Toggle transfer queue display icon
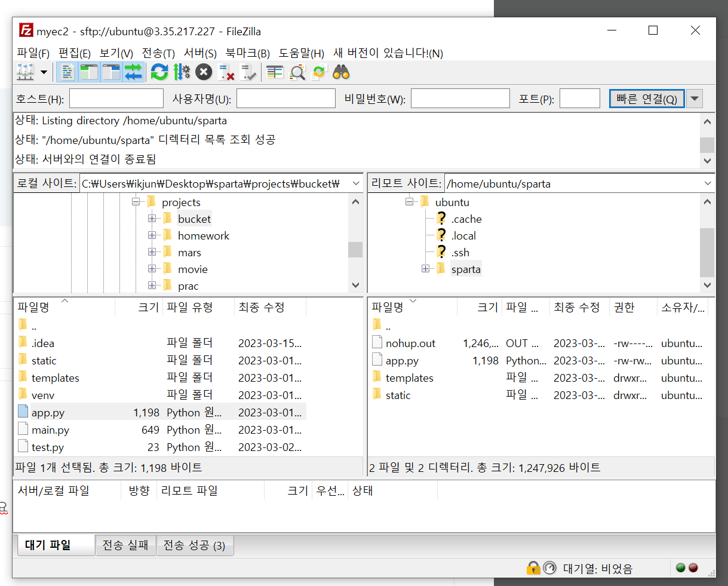Image resolution: width=728 pixels, height=586 pixels. tap(133, 72)
